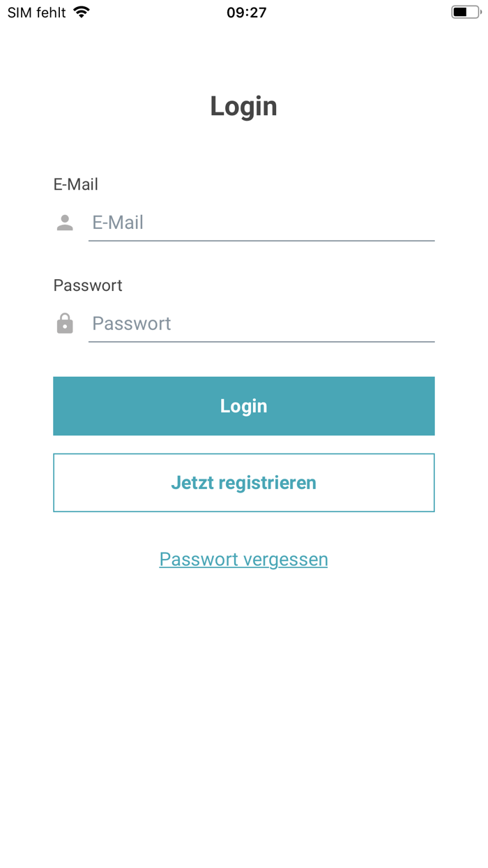Click inside the Passwort input field
The height and width of the screenshot is (868, 488).
(261, 323)
